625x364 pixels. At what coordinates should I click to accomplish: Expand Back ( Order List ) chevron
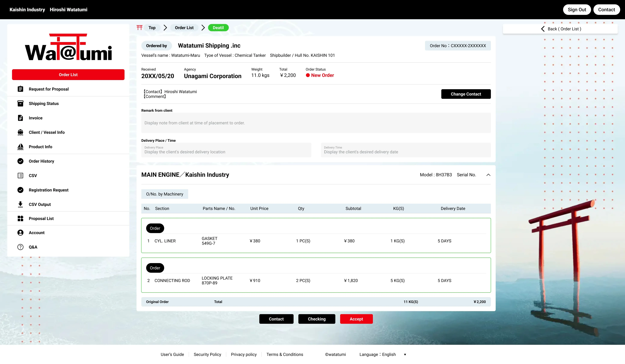click(x=543, y=29)
